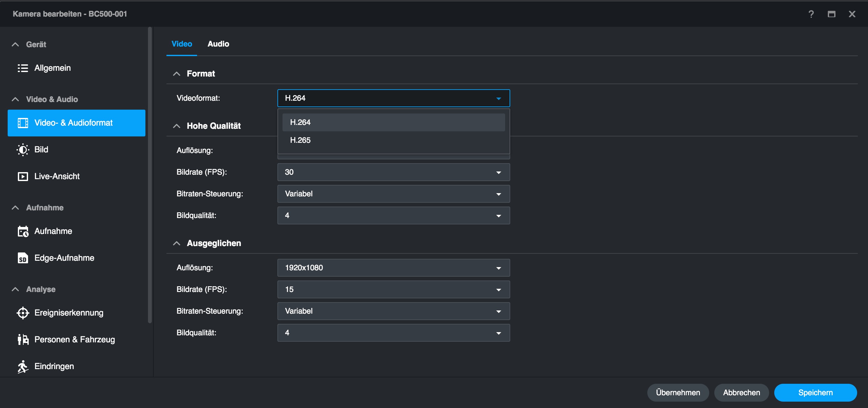
Task: Click the Aufnahme calendar icon
Action: point(23,231)
